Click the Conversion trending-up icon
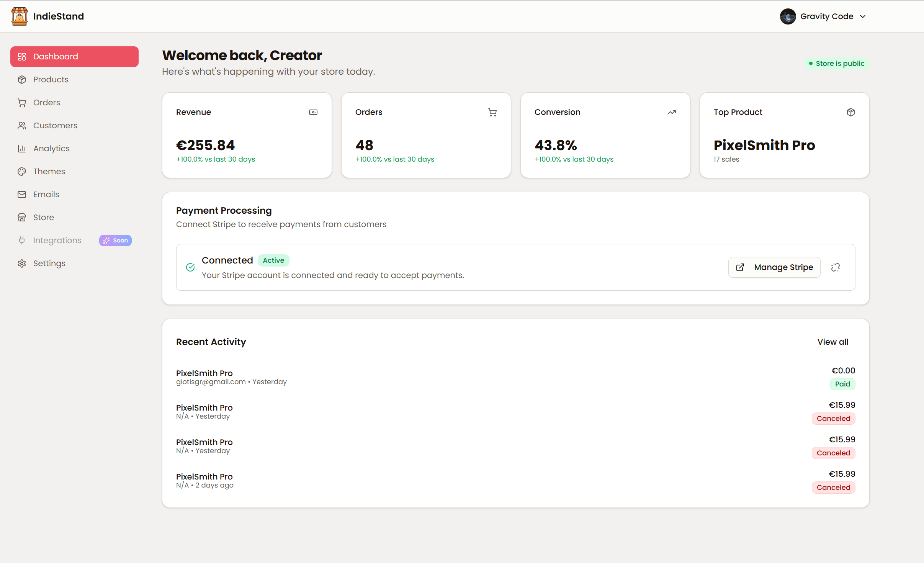The height and width of the screenshot is (563, 924). pos(672,112)
